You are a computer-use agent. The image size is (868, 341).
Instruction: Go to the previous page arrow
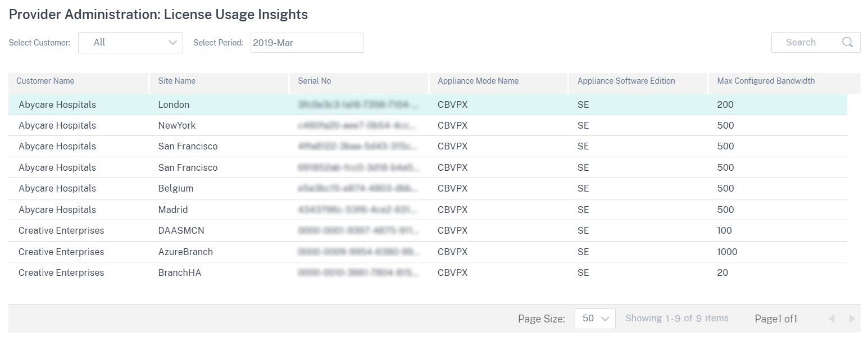(x=831, y=319)
